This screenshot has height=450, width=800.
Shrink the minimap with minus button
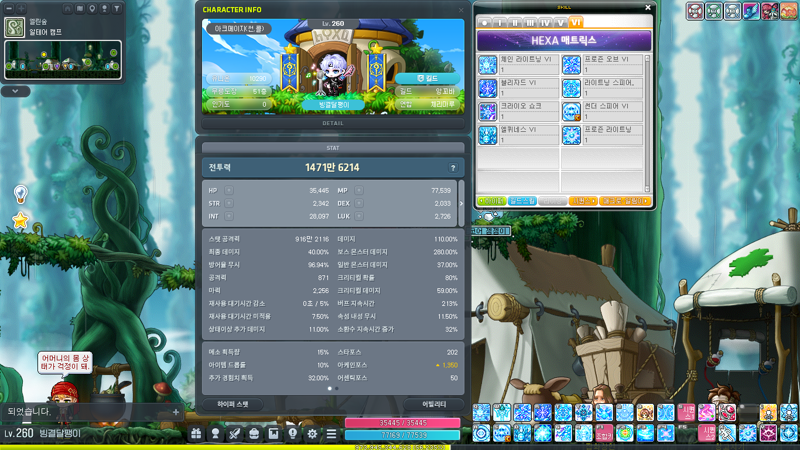(9, 8)
